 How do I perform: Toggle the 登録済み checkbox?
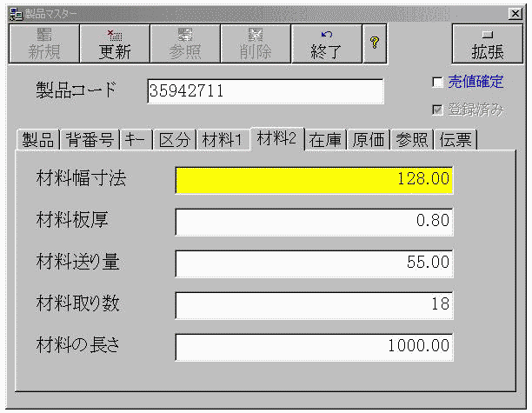click(437, 110)
